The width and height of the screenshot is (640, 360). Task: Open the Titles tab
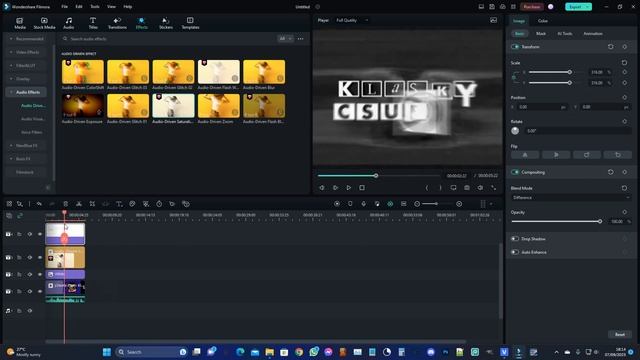[93, 23]
